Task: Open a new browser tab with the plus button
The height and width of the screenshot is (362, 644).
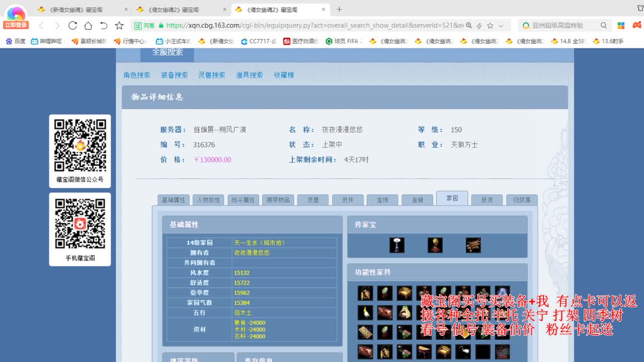Action: tap(339, 9)
